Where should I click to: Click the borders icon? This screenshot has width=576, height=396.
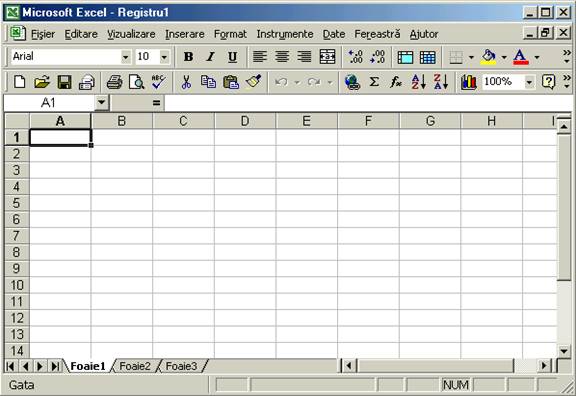pyautogui.click(x=456, y=57)
